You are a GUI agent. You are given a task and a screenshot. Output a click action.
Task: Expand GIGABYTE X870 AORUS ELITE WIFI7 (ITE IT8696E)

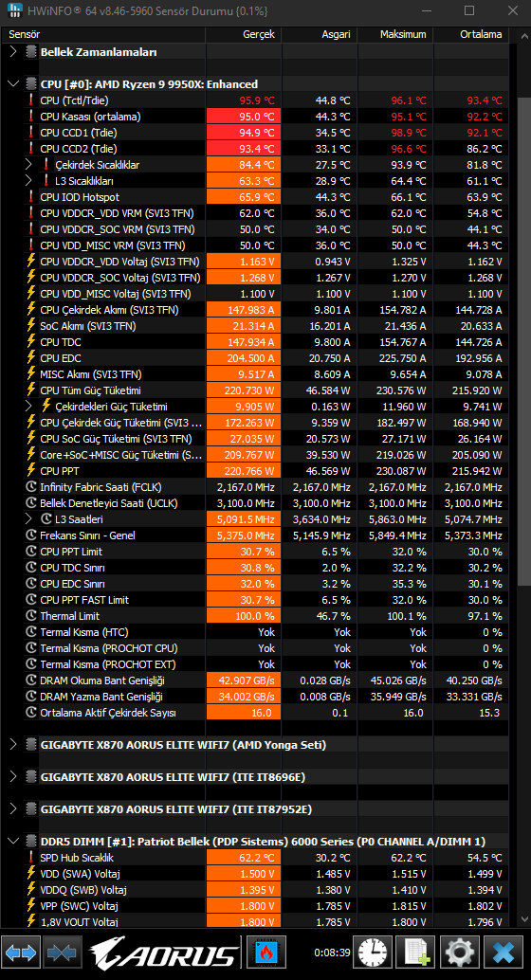pyautogui.click(x=13, y=777)
